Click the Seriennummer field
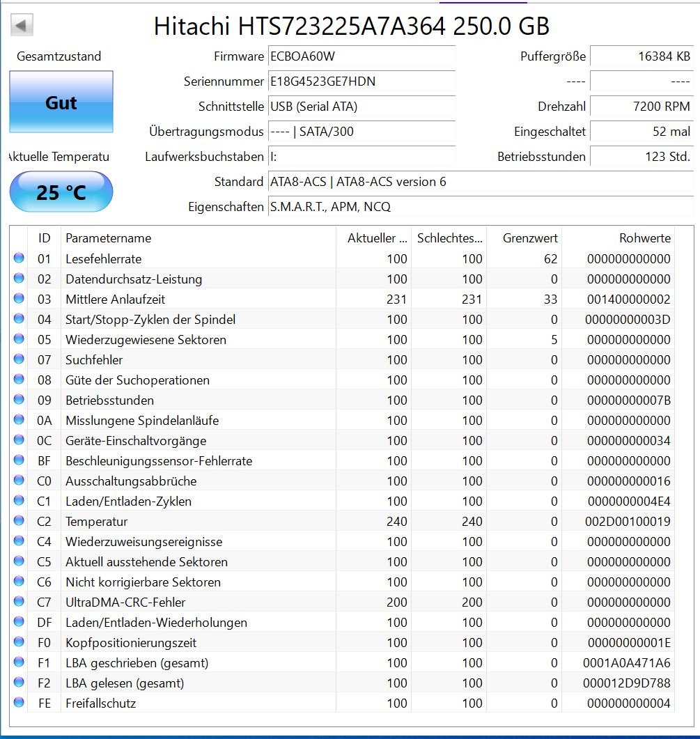 [361, 81]
